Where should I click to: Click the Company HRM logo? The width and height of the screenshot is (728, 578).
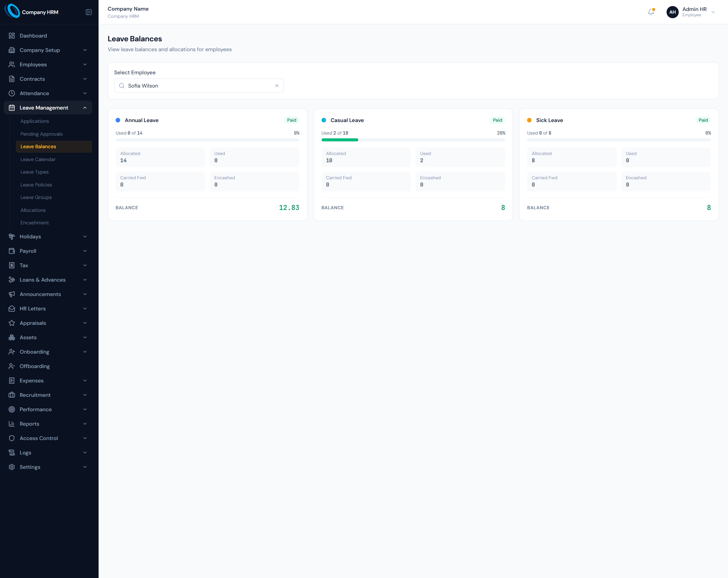[x=12, y=11]
